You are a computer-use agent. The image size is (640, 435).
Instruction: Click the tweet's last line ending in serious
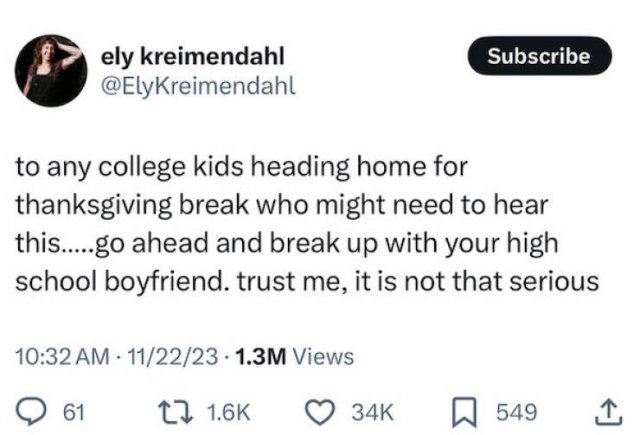point(306,283)
